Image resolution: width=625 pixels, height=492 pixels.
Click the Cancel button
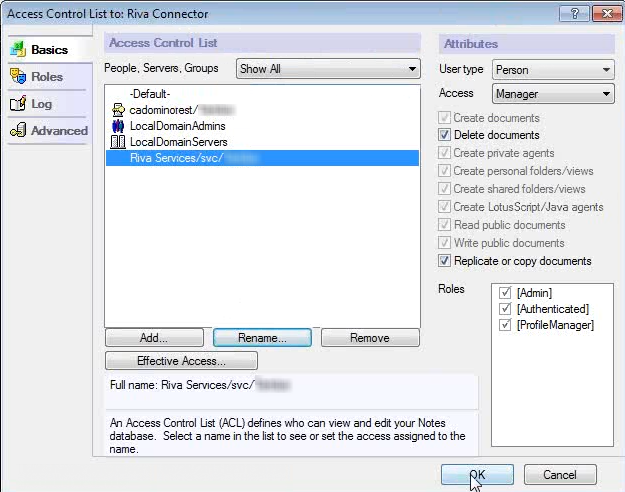560,474
